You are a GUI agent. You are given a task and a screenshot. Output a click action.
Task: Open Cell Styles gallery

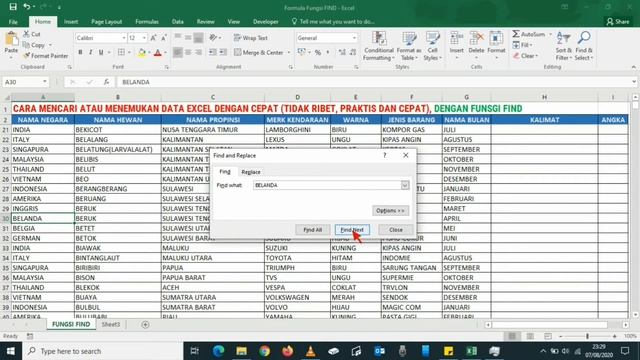point(432,46)
